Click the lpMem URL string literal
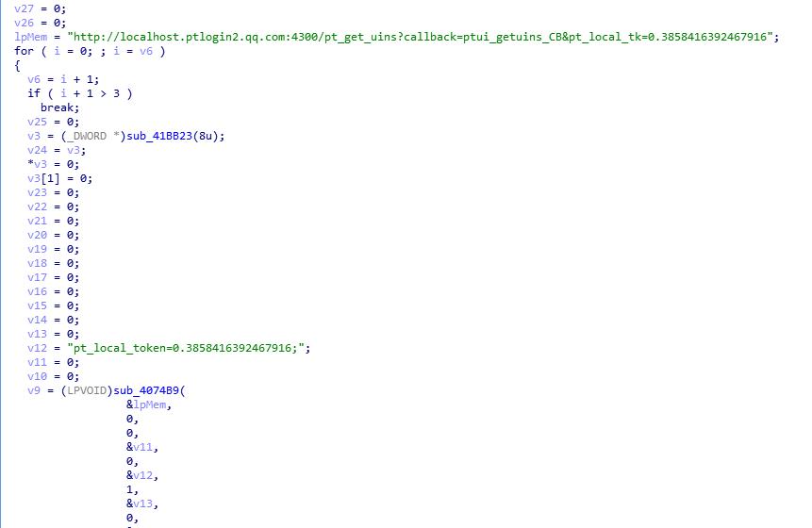This screenshot has height=528, width=812. coord(420,38)
